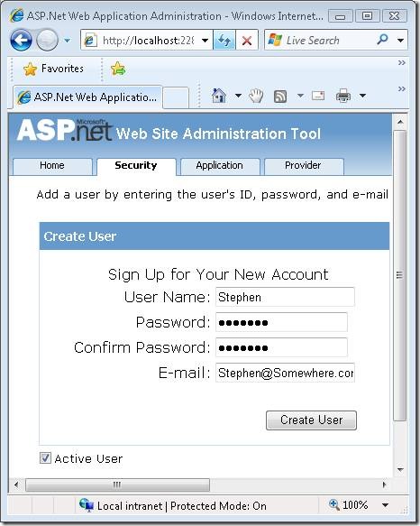This screenshot has height=526, width=420.
Task: Click the horizontal scrollbar thumb
Action: pyautogui.click(x=117, y=484)
